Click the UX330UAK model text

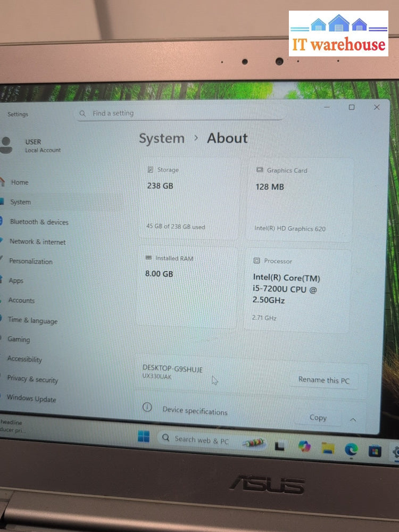coord(157,376)
